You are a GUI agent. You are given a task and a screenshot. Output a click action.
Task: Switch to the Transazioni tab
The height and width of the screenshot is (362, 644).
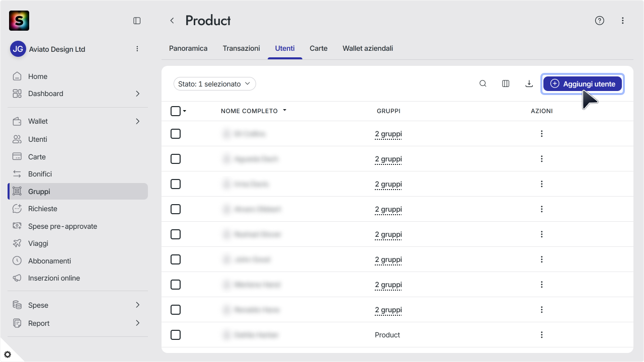click(x=242, y=48)
